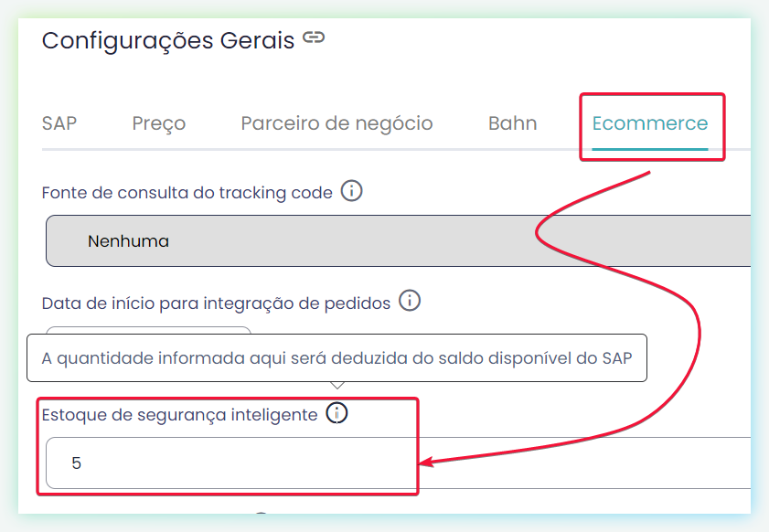Switch to the Preço tab
This screenshot has width=769, height=532.
(159, 123)
